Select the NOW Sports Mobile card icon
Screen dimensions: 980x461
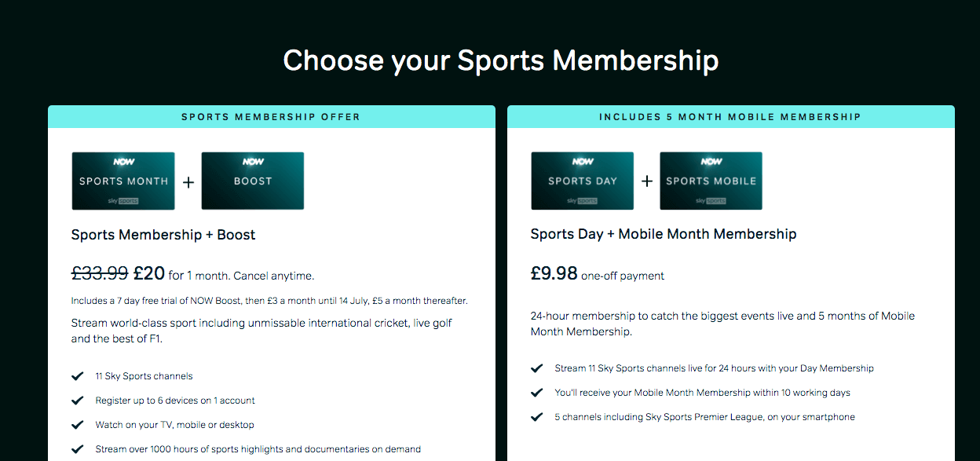pyautogui.click(x=711, y=181)
